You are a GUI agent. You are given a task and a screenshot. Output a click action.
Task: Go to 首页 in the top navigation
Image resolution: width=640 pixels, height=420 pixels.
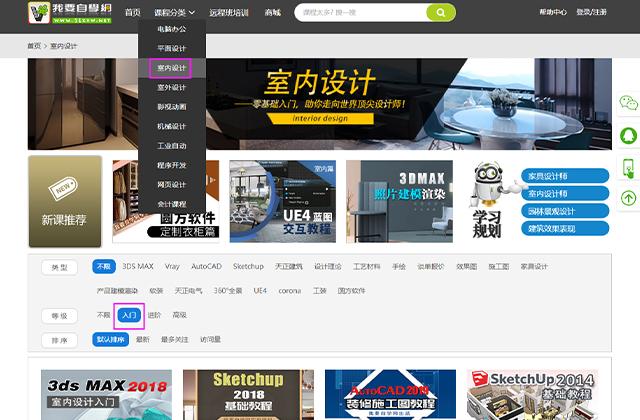133,13
